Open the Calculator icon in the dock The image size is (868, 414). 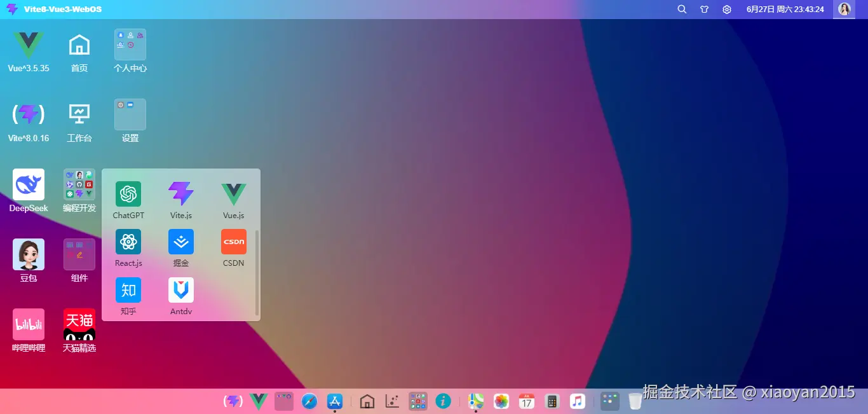click(552, 401)
